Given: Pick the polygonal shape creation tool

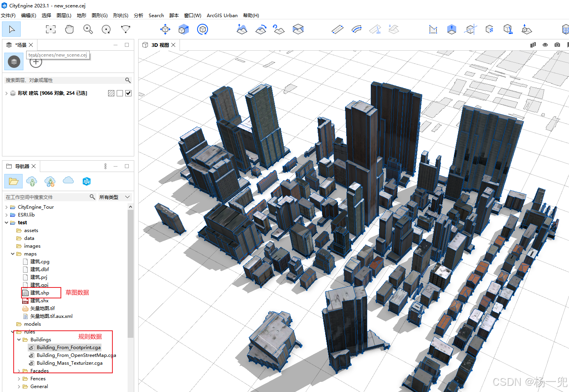Looking at the screenshot, I should [x=433, y=29].
